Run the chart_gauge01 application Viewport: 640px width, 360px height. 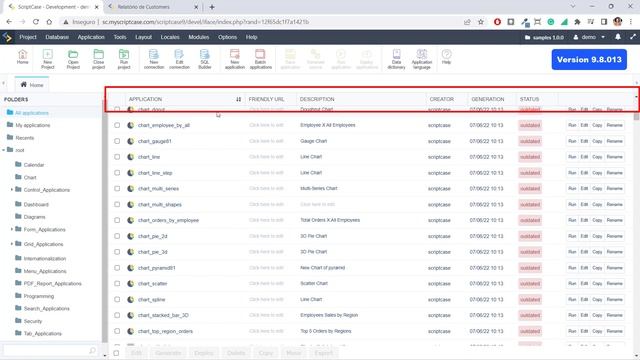coord(572,141)
